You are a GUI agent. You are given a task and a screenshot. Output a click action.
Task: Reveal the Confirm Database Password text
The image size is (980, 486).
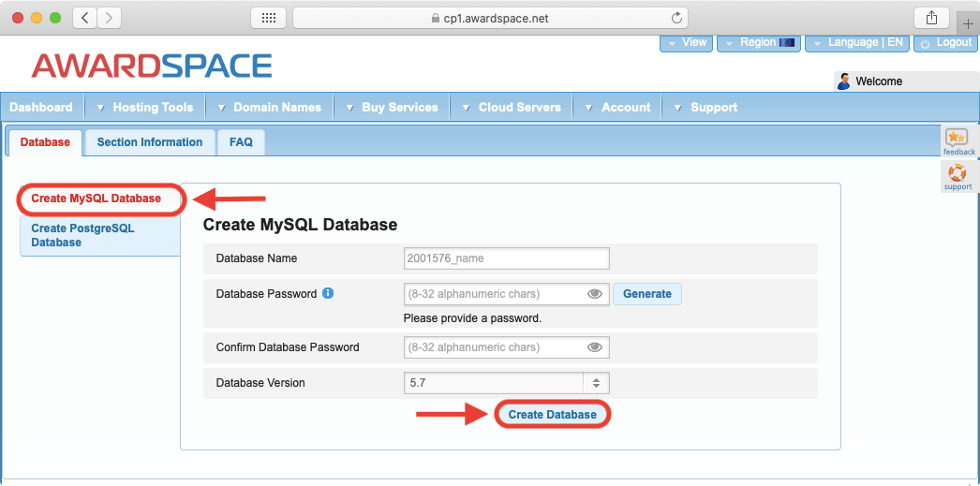[594, 347]
